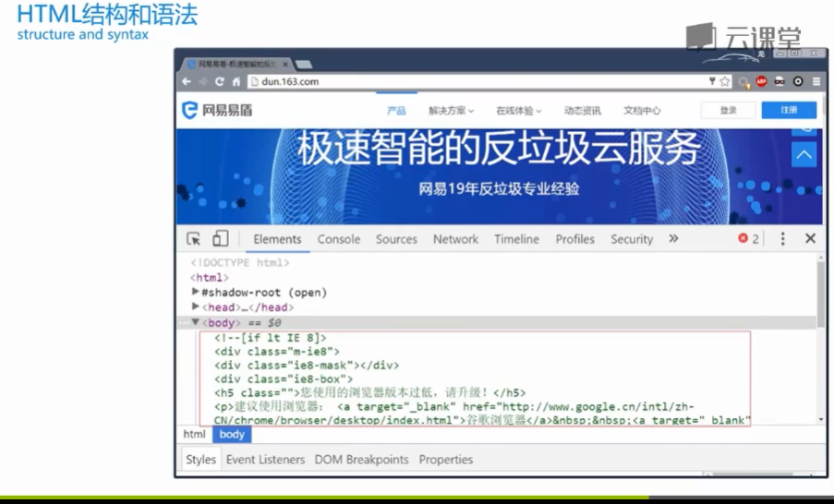Image resolution: width=834 pixels, height=504 pixels.
Task: Switch to the Timeline tab
Action: [516, 239]
